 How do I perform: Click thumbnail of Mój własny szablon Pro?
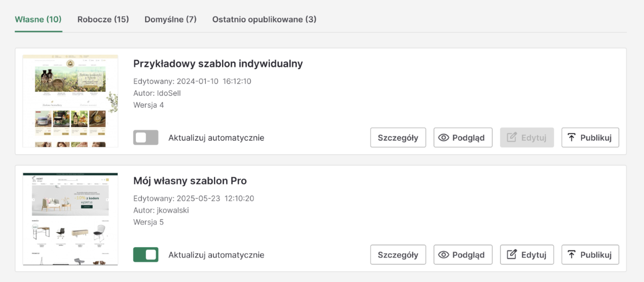(x=70, y=218)
